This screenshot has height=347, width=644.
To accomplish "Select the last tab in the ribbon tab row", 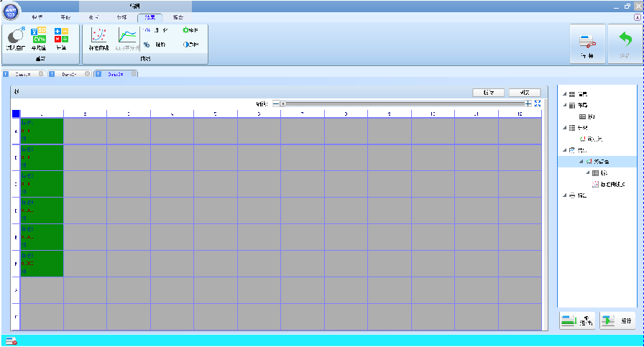I will pos(177,16).
